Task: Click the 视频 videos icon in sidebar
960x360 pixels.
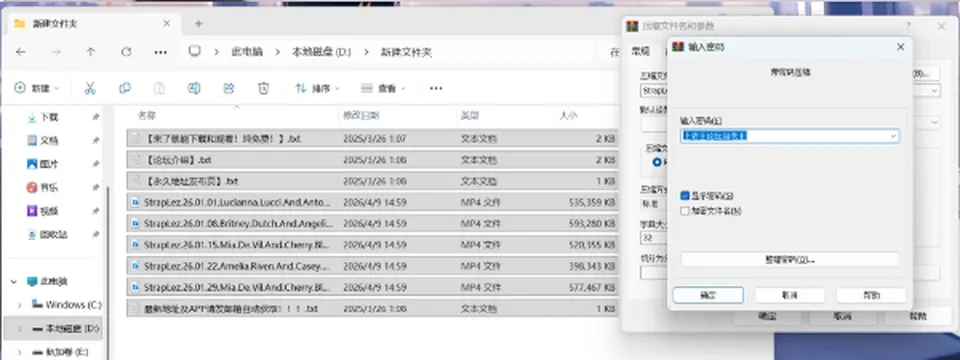Action: 32,211
